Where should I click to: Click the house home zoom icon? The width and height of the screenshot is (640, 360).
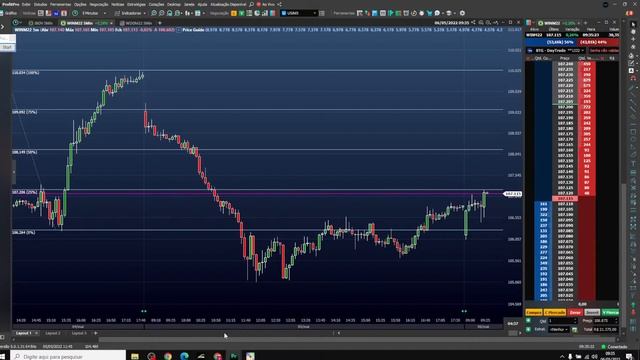tap(170, 13)
